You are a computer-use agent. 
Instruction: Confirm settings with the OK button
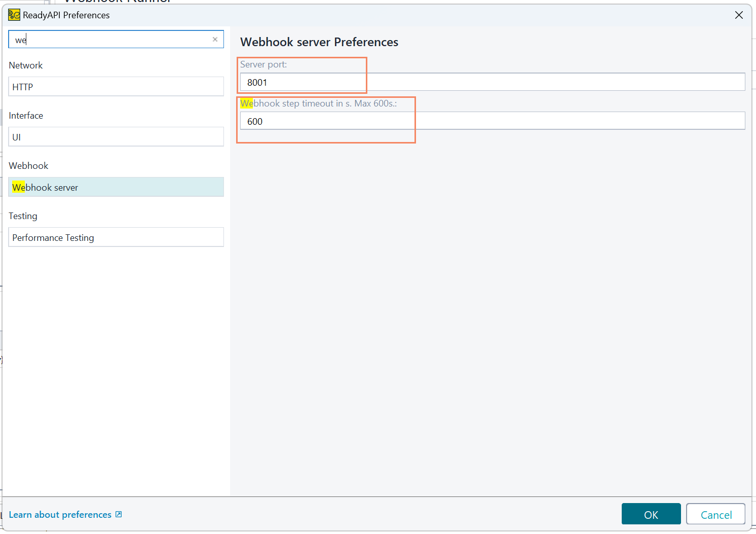tap(651, 514)
